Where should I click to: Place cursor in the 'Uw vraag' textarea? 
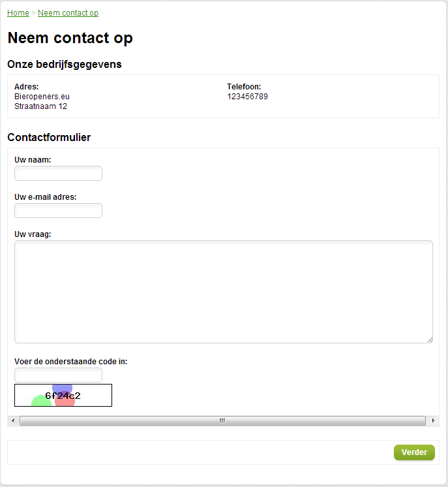point(223,291)
